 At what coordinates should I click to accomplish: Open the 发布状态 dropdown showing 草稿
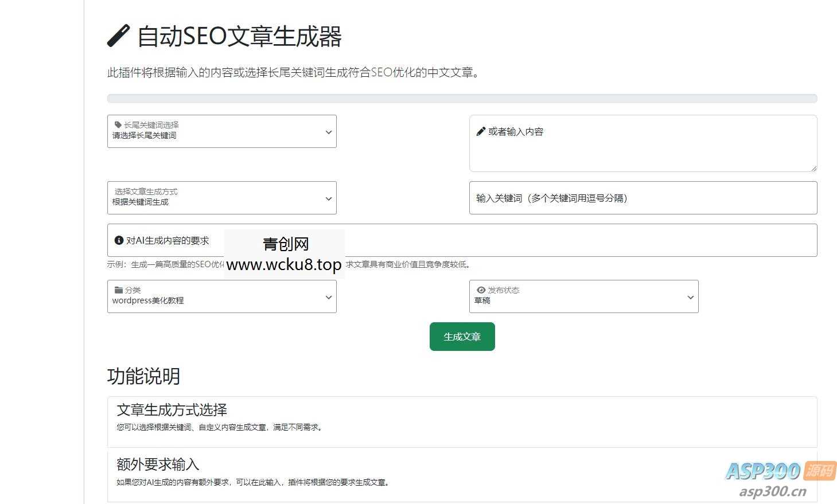690,296
